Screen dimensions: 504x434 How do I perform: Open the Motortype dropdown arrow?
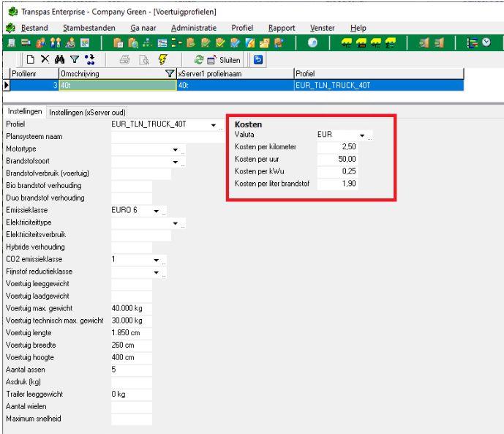[x=175, y=149]
